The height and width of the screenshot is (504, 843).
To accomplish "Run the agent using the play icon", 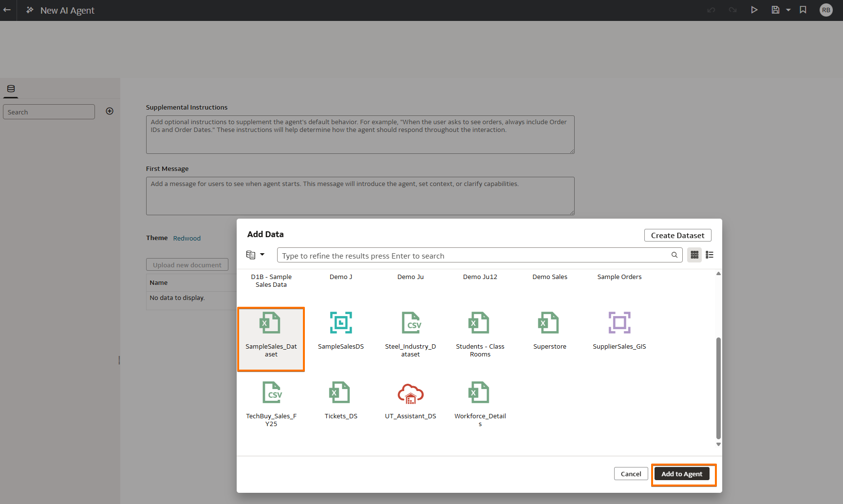I will coord(754,10).
